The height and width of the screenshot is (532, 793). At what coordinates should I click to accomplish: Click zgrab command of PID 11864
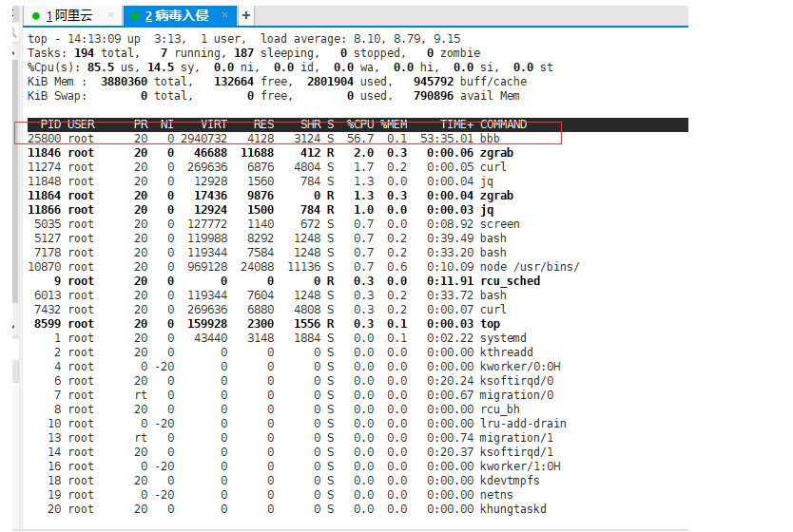pyautogui.click(x=496, y=196)
